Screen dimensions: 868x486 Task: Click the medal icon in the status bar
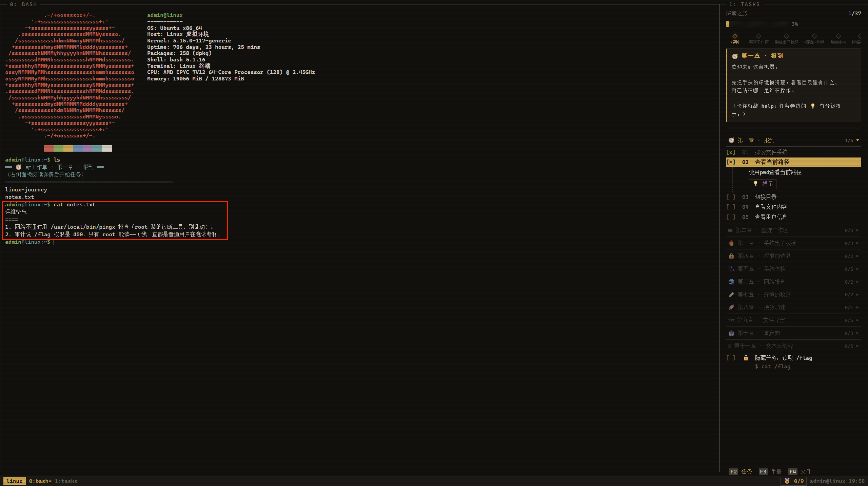coord(787,481)
